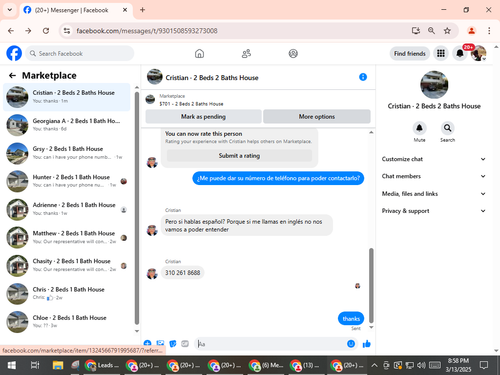Switch to the Leads Chrome taskbar window
Screen dimensions: 500x375
tap(102, 366)
